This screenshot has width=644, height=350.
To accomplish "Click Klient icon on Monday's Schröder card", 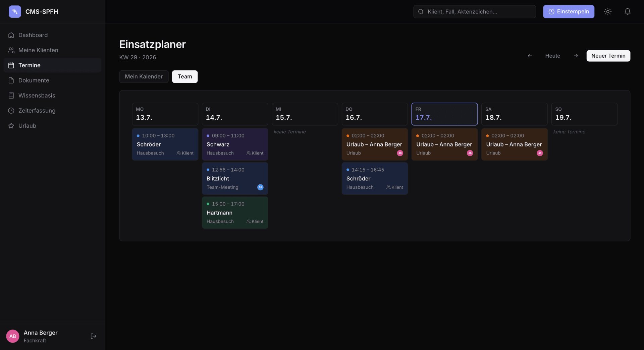I will point(179,153).
